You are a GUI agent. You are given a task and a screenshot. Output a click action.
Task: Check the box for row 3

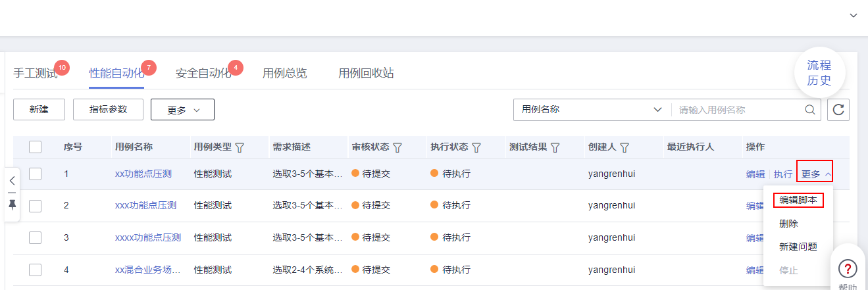[36, 238]
